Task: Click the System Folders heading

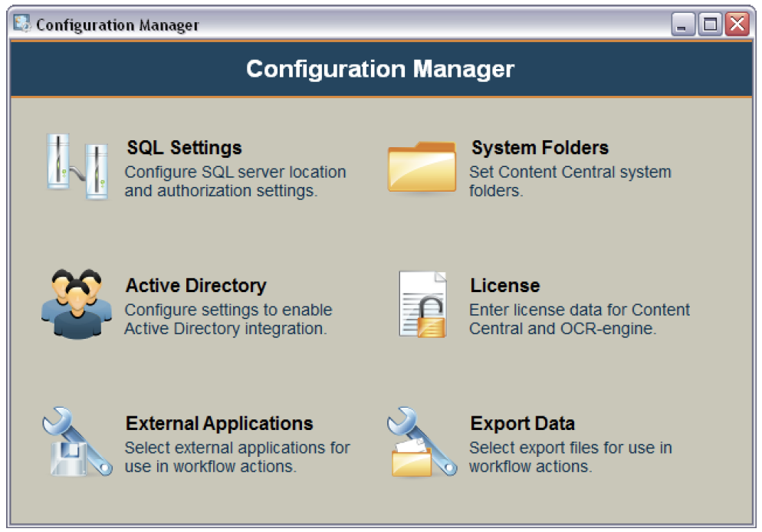Action: pyautogui.click(x=540, y=148)
